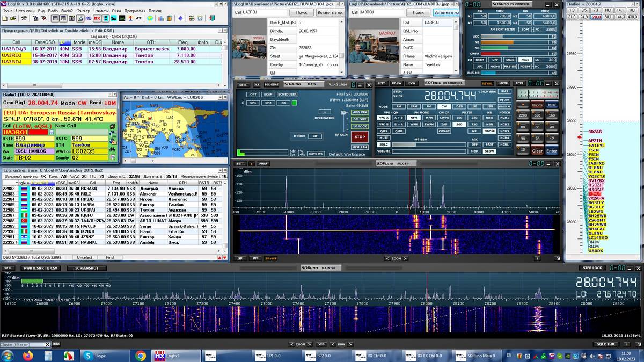
Task: Toggle the MUTE button in RX Control
Action: [384, 137]
